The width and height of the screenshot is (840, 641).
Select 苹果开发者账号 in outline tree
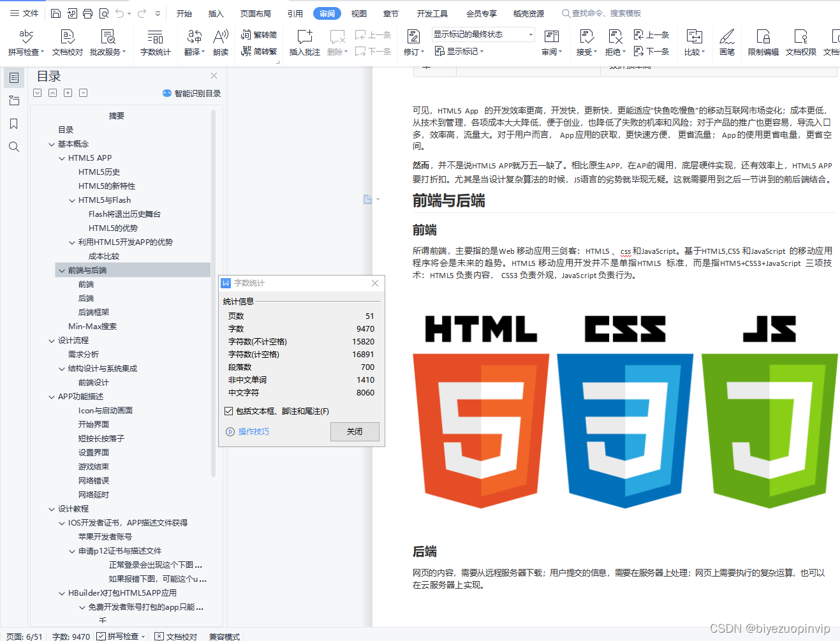[x=105, y=537]
